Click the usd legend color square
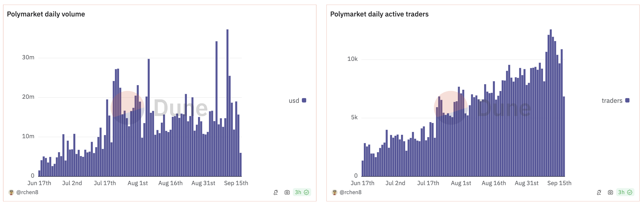Image resolution: width=644 pixels, height=205 pixels. coord(304,100)
